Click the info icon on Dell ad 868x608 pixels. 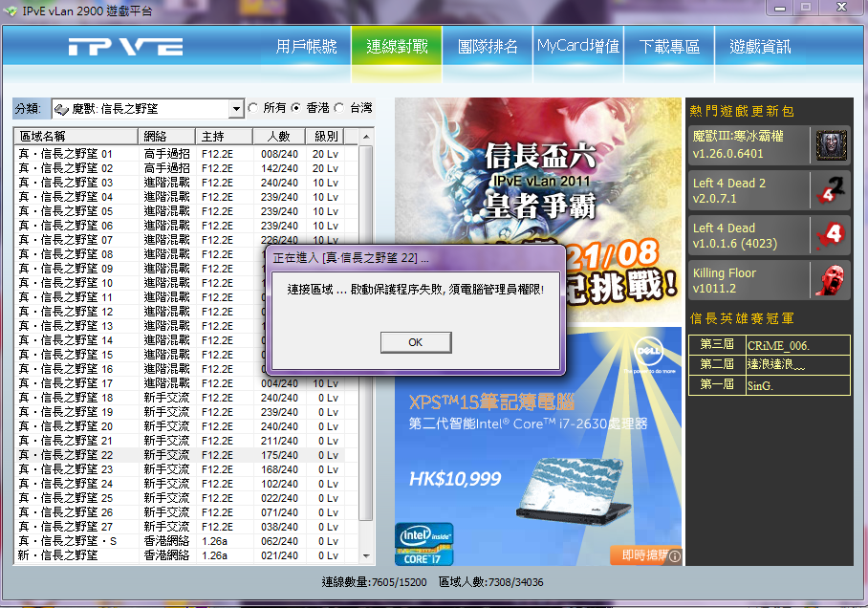pyautogui.click(x=675, y=556)
